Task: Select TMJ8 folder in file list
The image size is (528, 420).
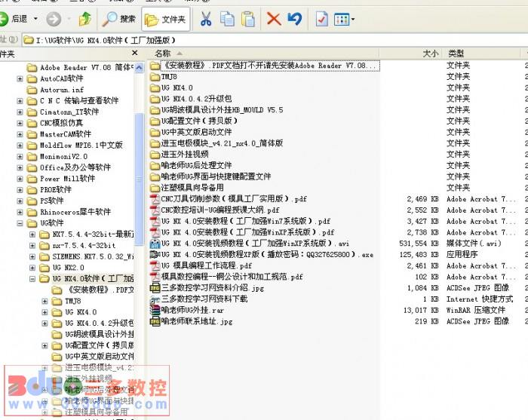Action: pos(164,77)
